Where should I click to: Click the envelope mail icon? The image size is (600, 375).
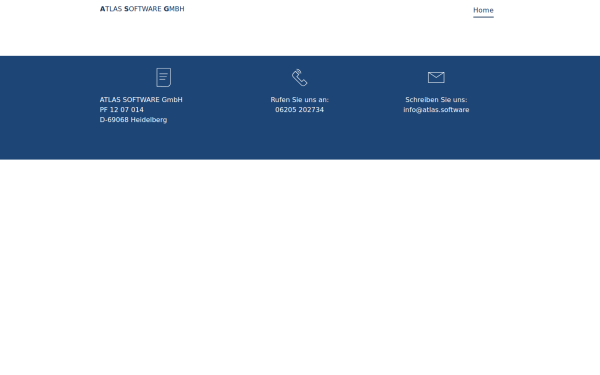[x=436, y=77]
